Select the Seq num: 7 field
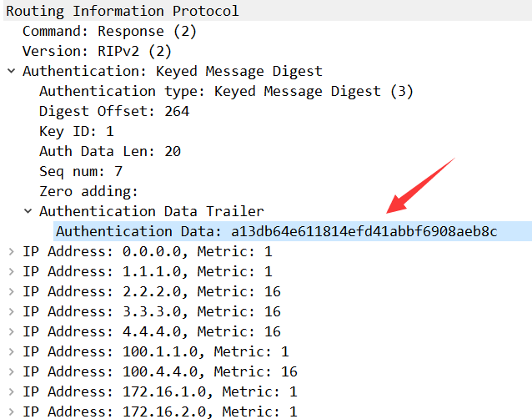 coord(81,171)
